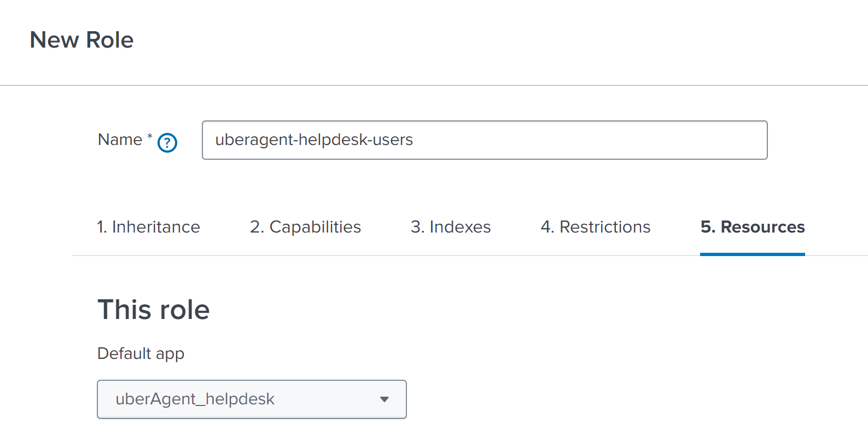Go to the 3. Indexes tab

click(451, 227)
